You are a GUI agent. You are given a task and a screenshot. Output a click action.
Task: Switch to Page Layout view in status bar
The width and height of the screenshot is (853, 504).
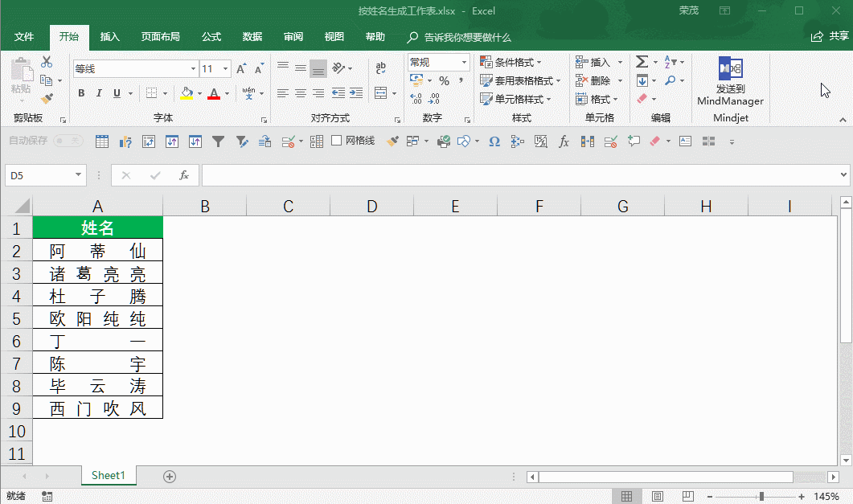click(x=657, y=496)
